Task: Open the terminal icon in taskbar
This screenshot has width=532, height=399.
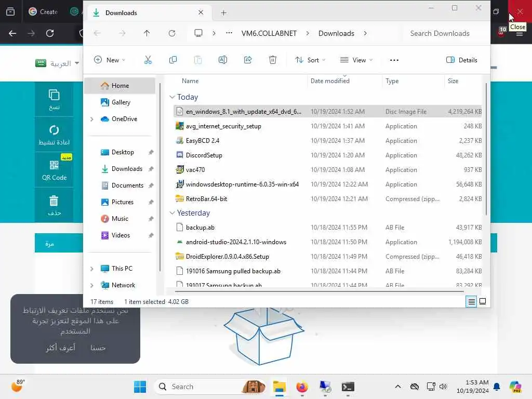Action: (x=348, y=387)
